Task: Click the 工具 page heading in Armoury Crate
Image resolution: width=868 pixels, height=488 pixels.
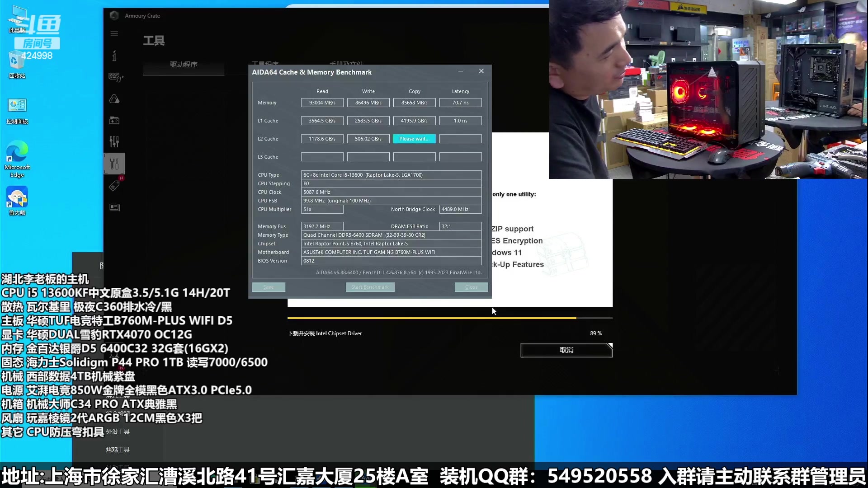Action: pos(154,41)
